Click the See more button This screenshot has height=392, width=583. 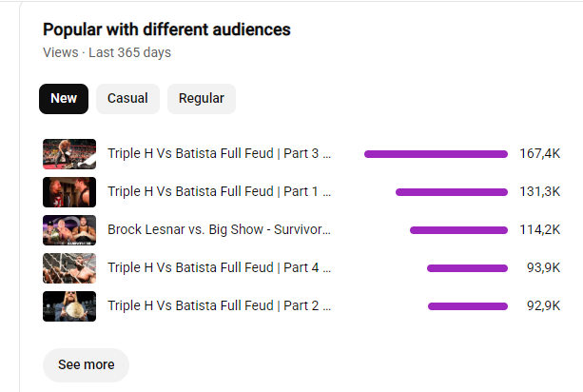(86, 364)
